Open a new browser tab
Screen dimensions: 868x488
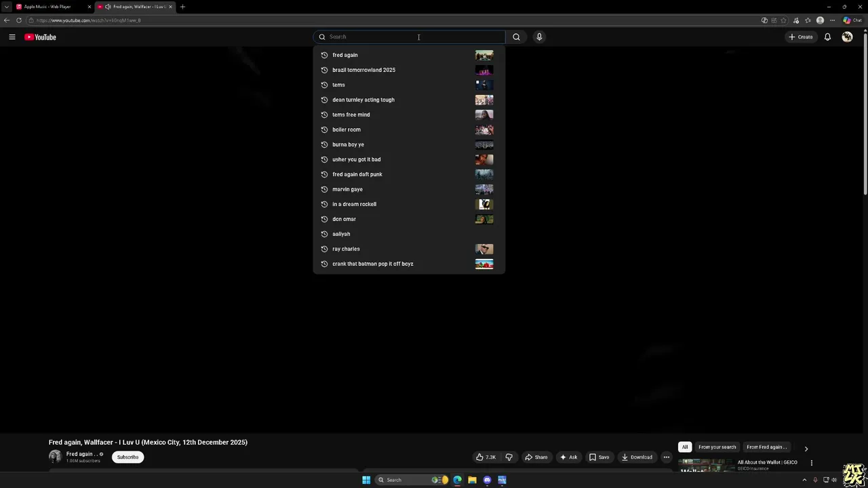(182, 7)
